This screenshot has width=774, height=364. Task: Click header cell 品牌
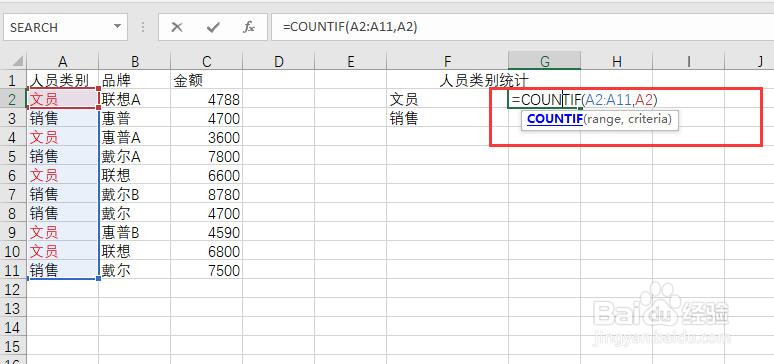click(135, 80)
